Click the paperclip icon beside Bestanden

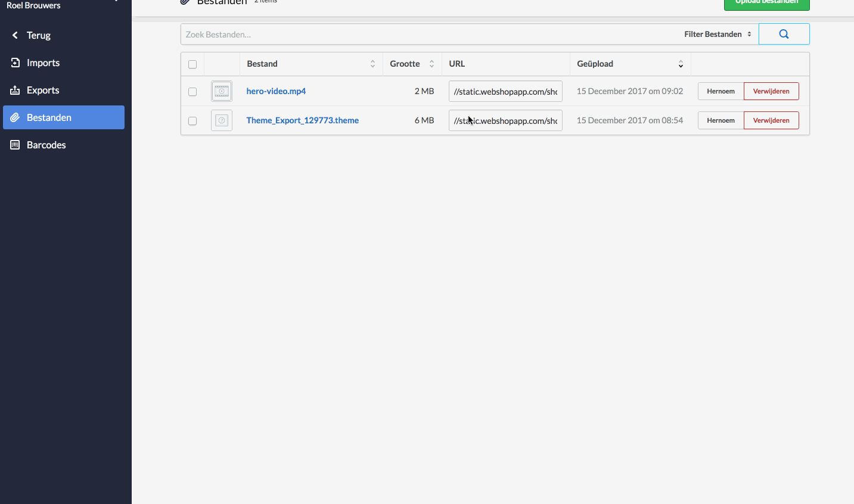tap(15, 117)
